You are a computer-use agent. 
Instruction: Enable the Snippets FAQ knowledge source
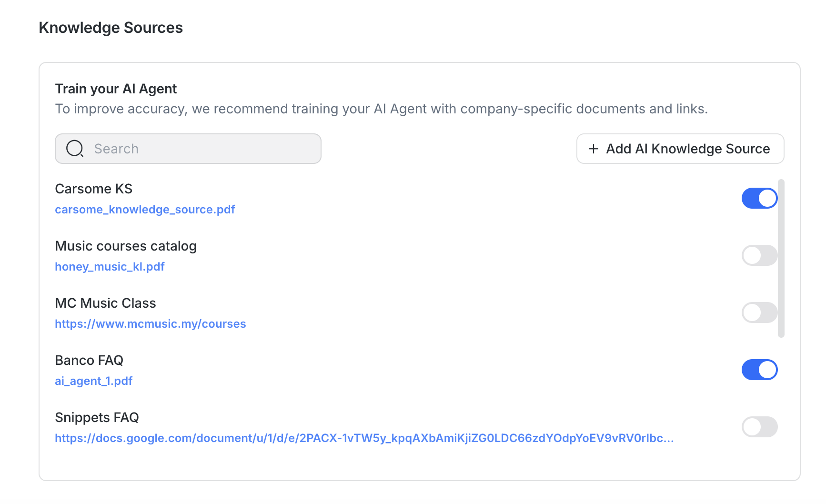point(759,427)
